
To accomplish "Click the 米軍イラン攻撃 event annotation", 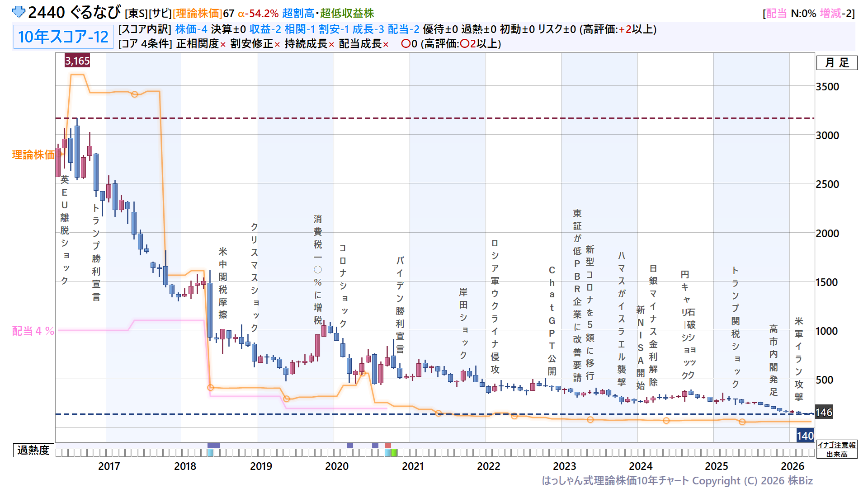I will click(799, 359).
